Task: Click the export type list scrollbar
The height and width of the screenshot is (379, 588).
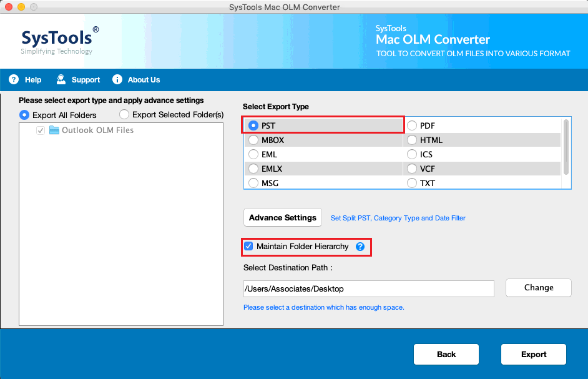Action: (566, 147)
